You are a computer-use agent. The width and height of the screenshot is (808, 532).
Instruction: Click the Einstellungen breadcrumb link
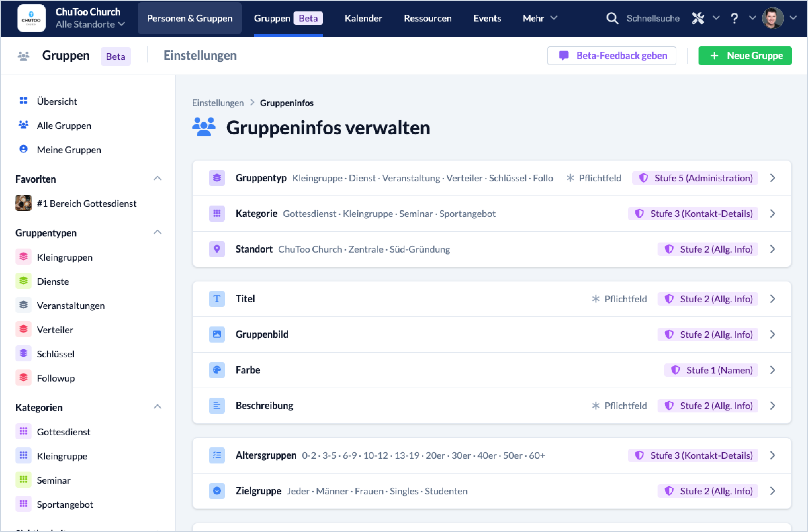click(x=218, y=103)
